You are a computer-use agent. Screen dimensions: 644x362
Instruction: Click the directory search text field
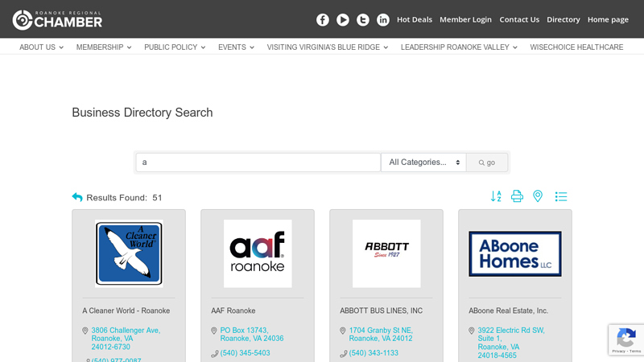coord(258,162)
